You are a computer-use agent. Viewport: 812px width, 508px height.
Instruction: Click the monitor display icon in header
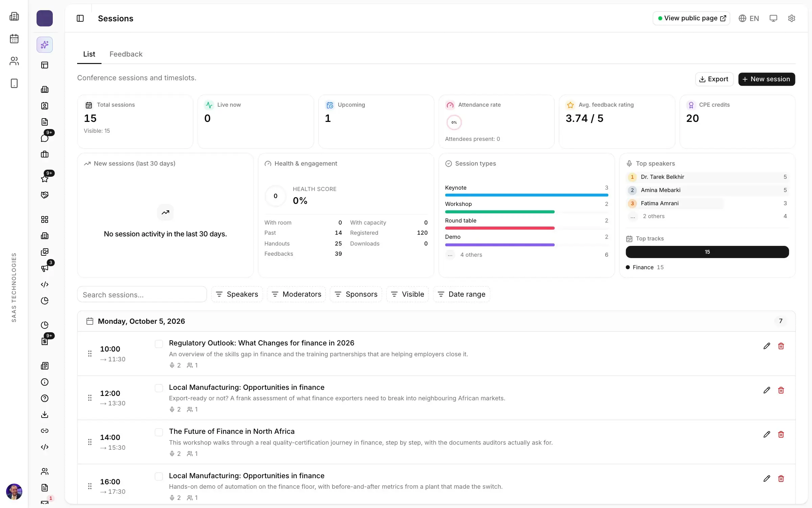(x=773, y=18)
